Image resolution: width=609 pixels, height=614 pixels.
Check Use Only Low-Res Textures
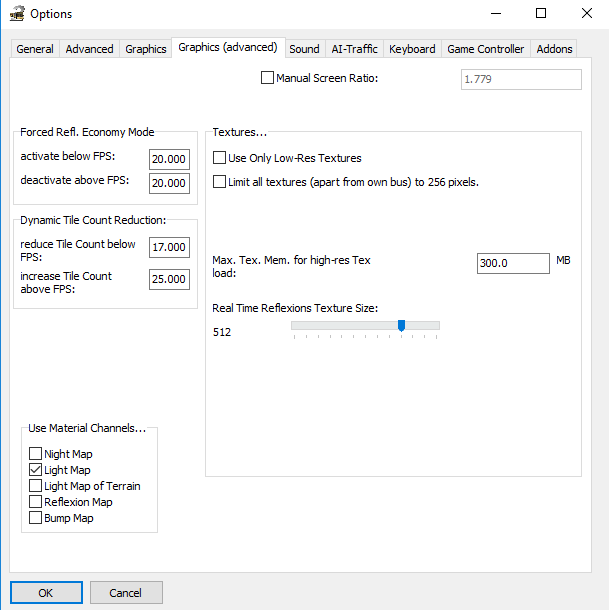(x=220, y=158)
